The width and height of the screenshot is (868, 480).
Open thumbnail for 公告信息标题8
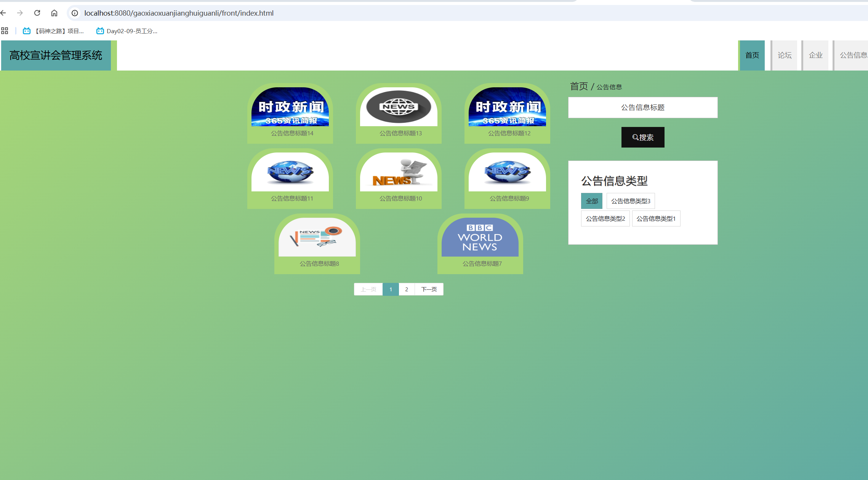tap(317, 237)
